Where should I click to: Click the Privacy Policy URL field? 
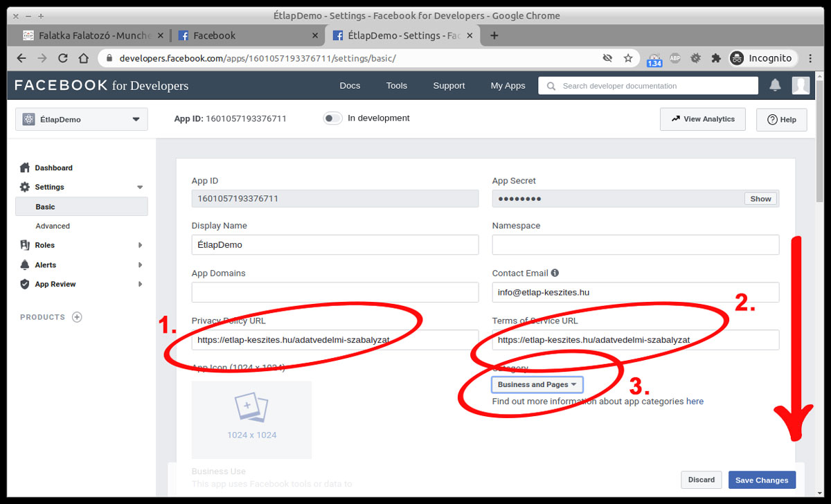334,340
